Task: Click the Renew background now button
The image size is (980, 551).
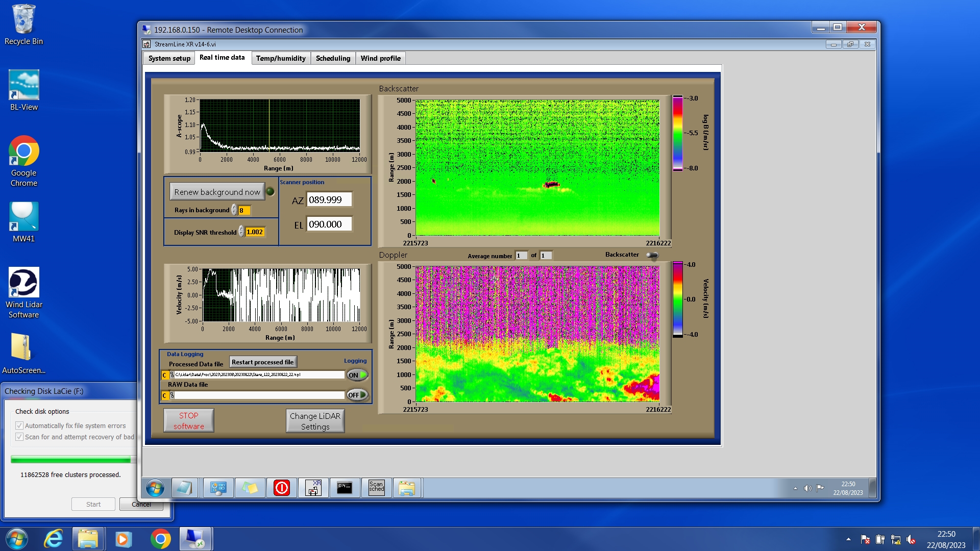Action: [217, 192]
